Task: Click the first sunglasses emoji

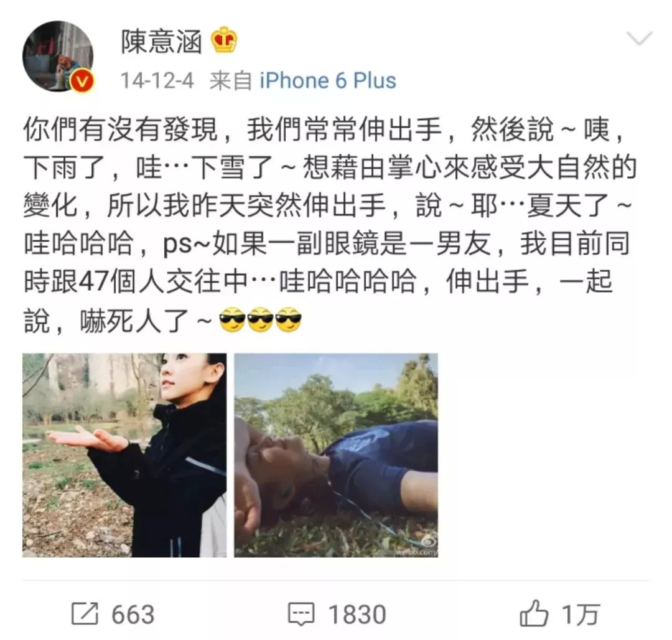Action: coord(232,319)
